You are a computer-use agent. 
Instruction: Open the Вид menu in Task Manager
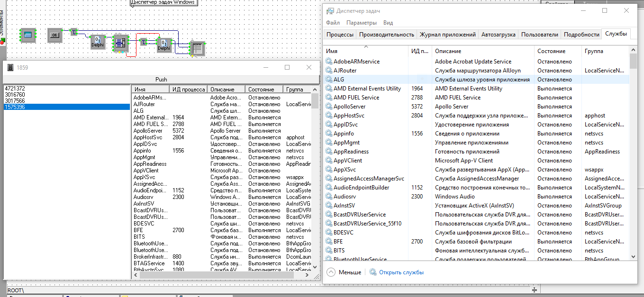[388, 23]
